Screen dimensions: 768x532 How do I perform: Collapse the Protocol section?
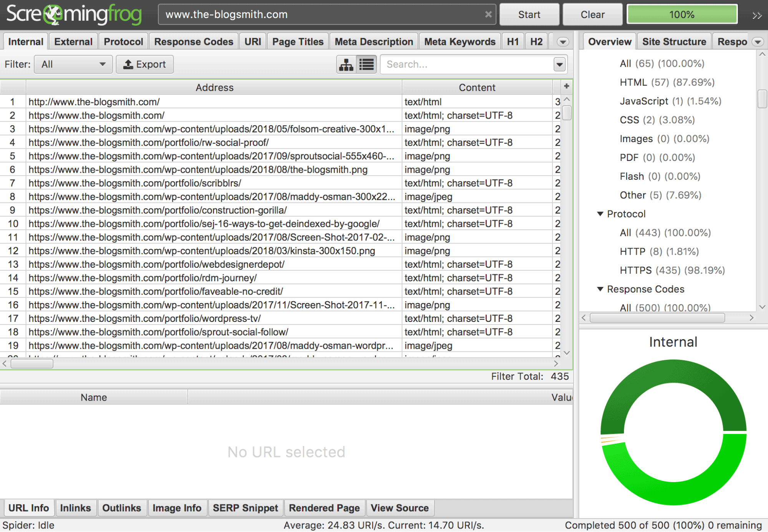coord(600,214)
